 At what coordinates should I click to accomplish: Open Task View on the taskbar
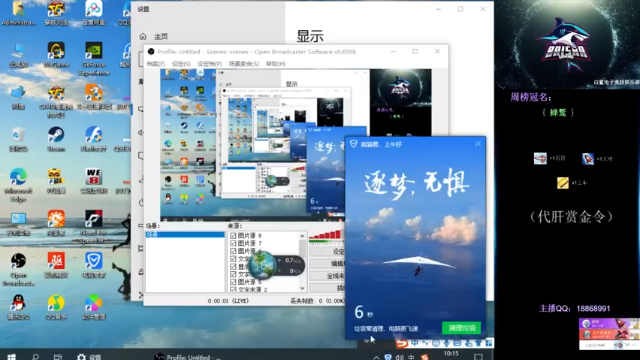58,357
